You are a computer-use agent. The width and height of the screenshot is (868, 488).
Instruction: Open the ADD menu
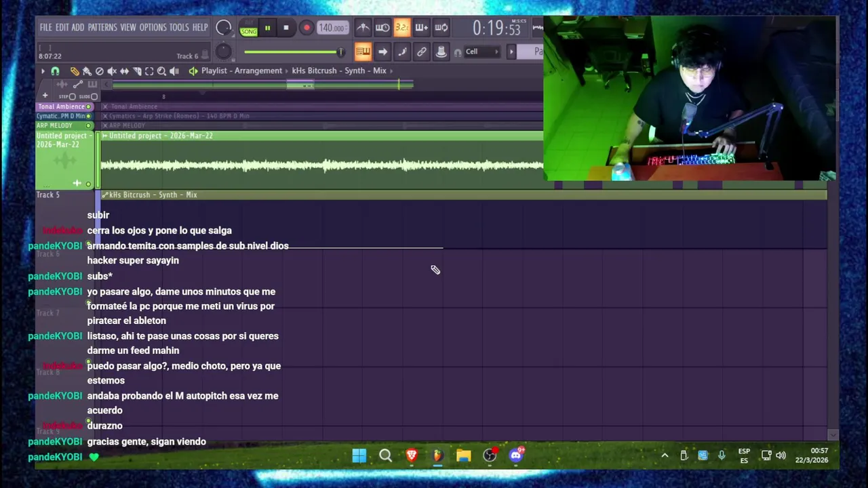(x=78, y=28)
